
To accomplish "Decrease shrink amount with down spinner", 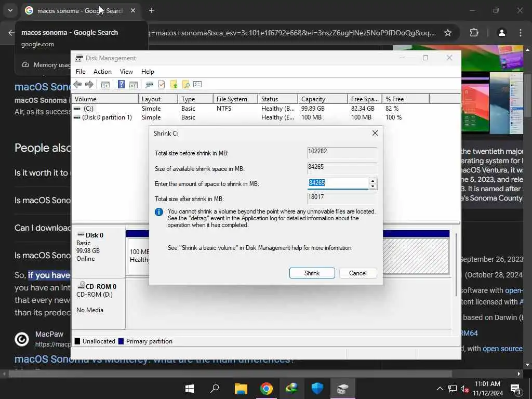I will [x=373, y=187].
